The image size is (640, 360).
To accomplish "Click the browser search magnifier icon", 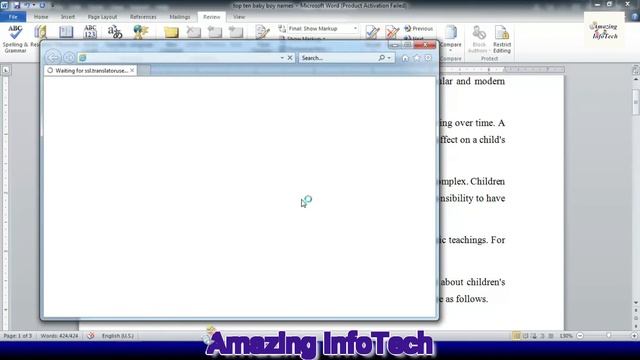I will (x=381, y=58).
